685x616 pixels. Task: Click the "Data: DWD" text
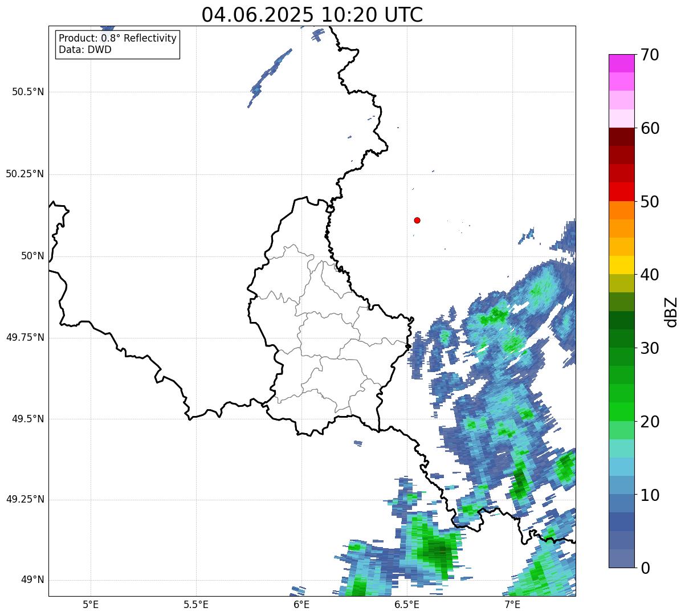tap(85, 50)
